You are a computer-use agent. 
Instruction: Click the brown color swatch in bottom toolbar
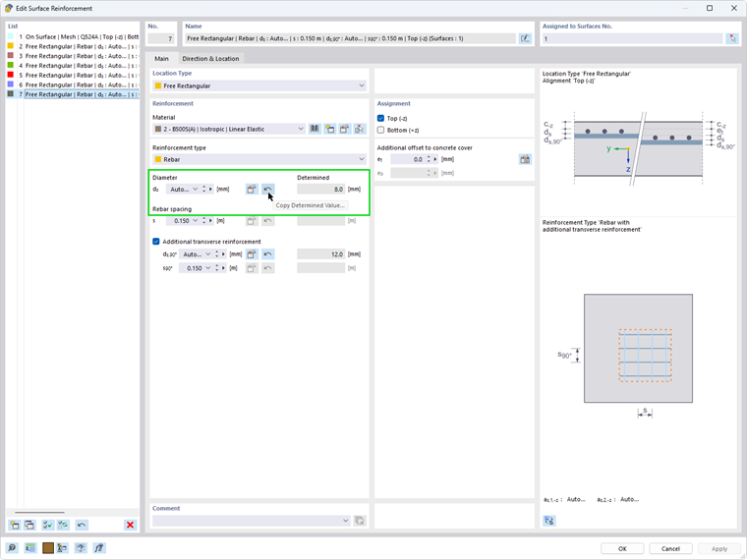tap(48, 548)
